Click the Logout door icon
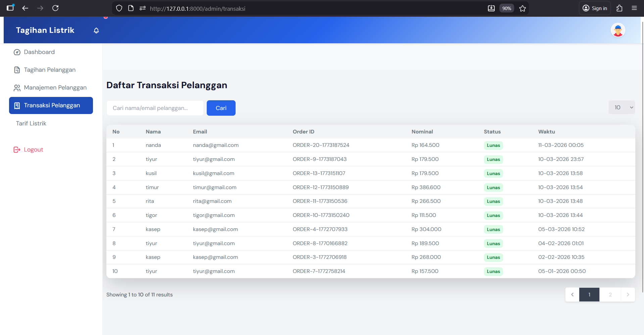The image size is (644, 335). click(17, 150)
